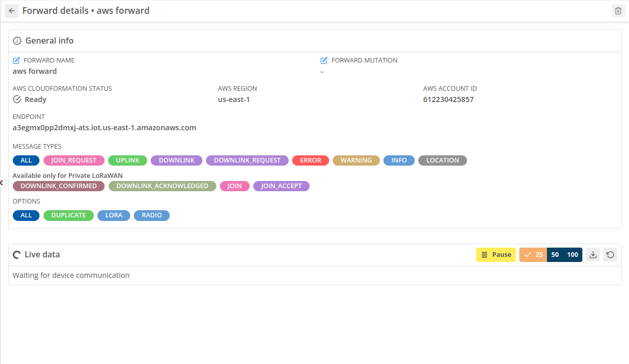
Task: Click the endpoint a3egmx0pp2dmxj-ats.iot.us-east-1.amazonaws.com
Action: tap(105, 128)
